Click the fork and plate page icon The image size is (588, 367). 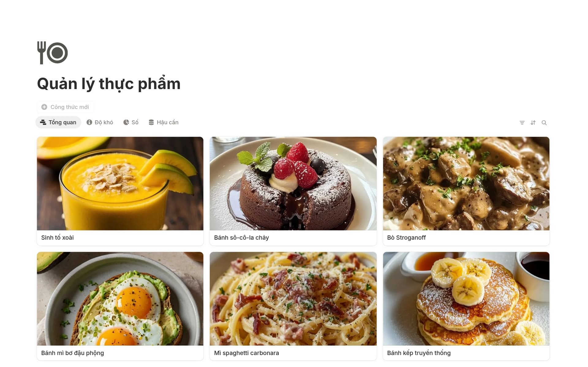tap(52, 53)
